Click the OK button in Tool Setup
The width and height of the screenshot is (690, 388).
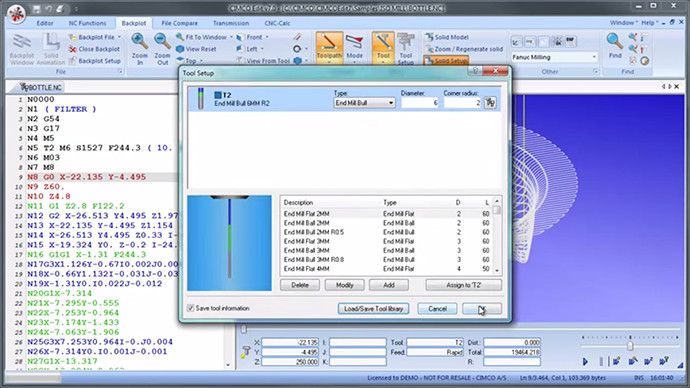point(482,308)
